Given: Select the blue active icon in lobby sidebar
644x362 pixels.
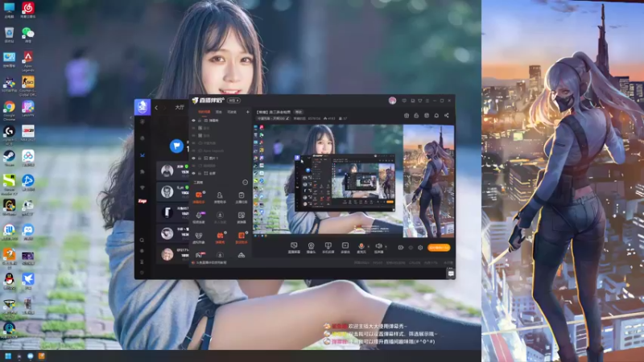Looking at the screenshot, I should (x=142, y=155).
